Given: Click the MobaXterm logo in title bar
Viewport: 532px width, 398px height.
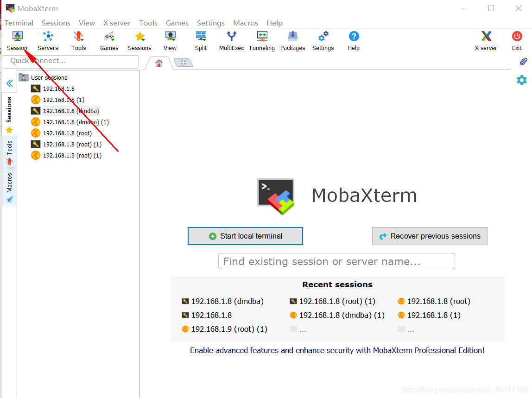Looking at the screenshot, I should pos(10,8).
